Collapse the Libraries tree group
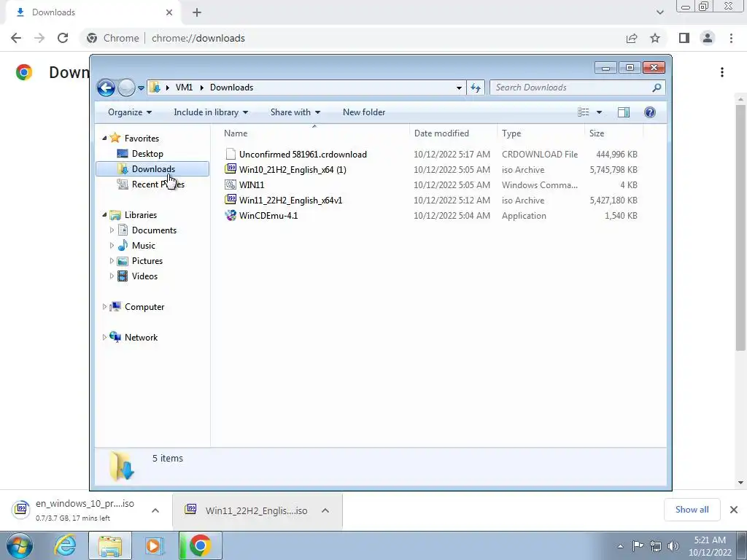 click(x=104, y=215)
